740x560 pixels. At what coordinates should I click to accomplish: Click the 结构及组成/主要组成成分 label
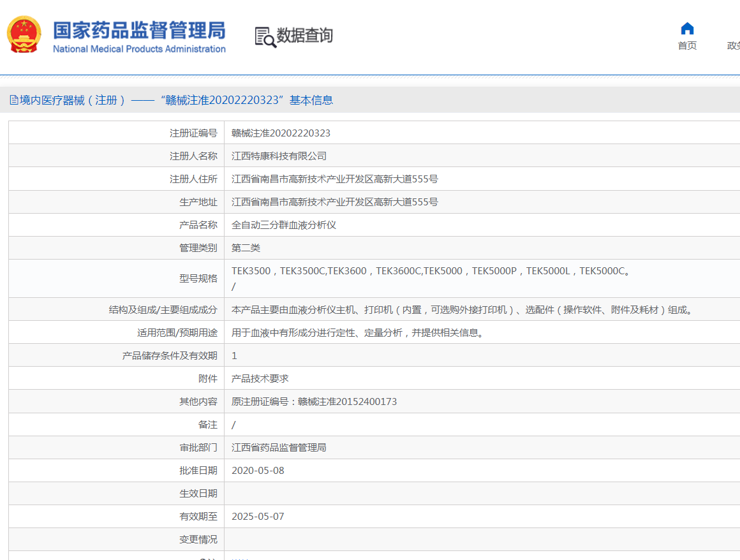coord(163,310)
